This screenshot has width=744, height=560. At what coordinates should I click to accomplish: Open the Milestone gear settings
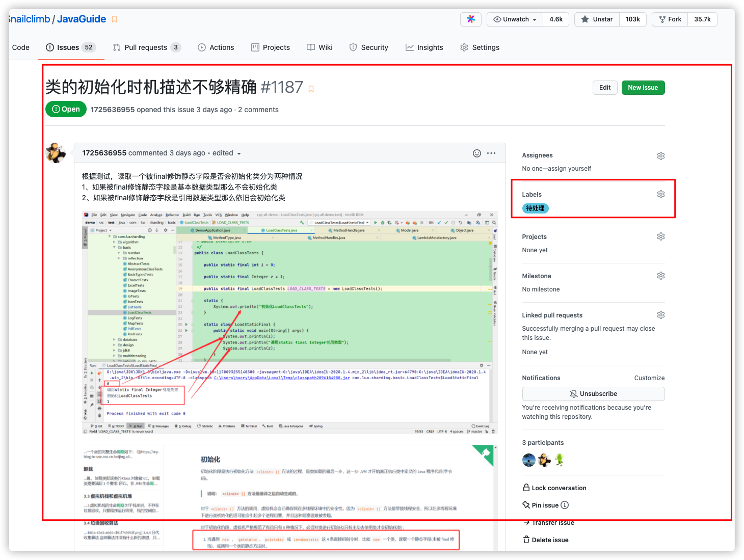coord(660,276)
